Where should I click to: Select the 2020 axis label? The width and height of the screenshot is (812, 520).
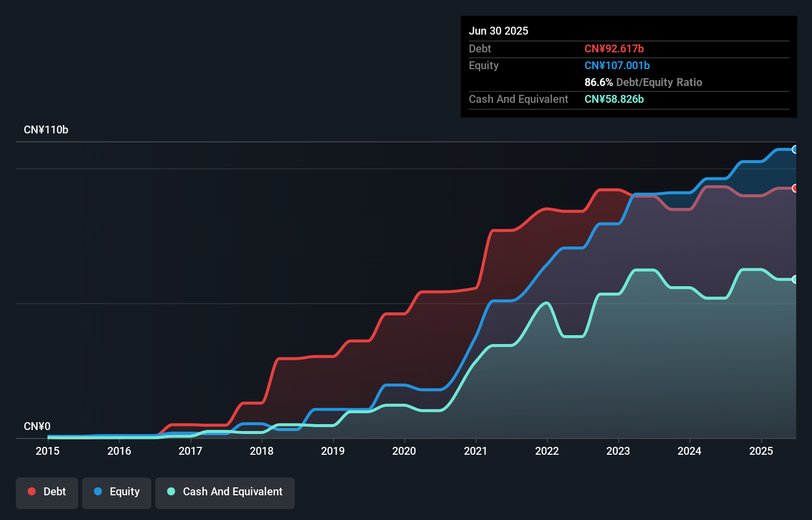click(x=405, y=451)
